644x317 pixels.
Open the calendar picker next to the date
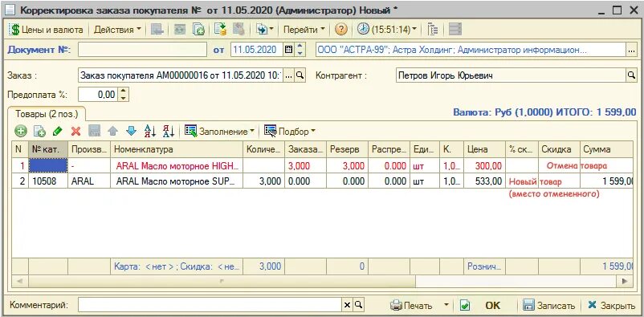289,50
